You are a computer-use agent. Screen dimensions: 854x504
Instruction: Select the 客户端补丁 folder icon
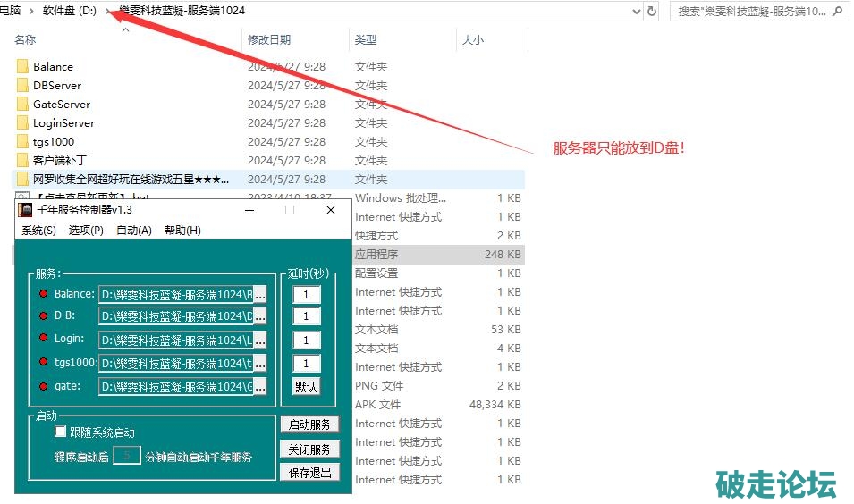[x=22, y=161]
